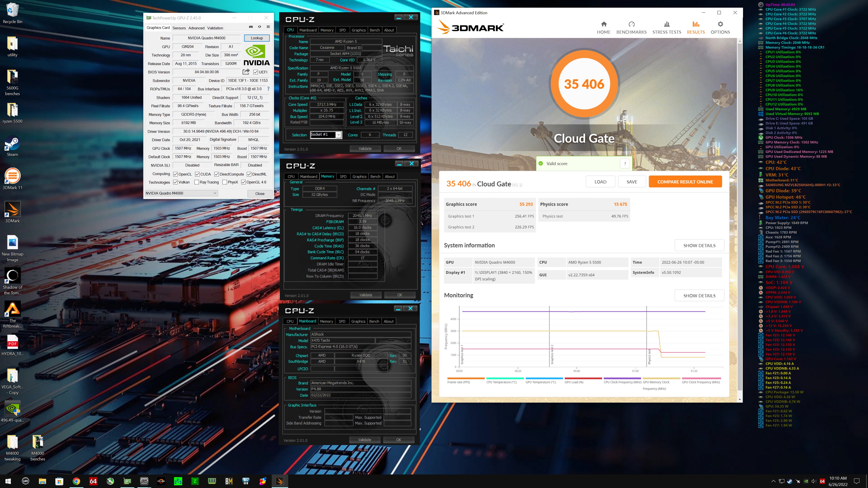Expand the hidden system tray icons chevron
This screenshot has height=488, width=868.
773,481
